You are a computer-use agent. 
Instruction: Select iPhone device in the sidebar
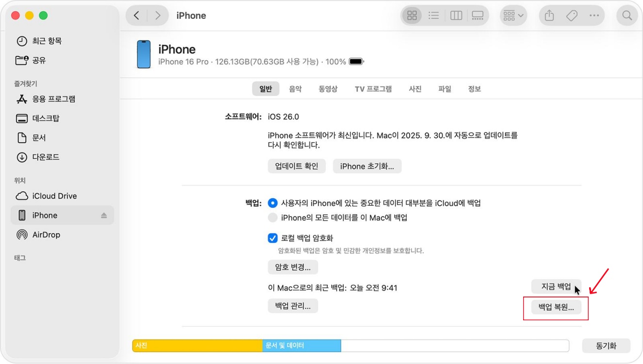(x=62, y=215)
